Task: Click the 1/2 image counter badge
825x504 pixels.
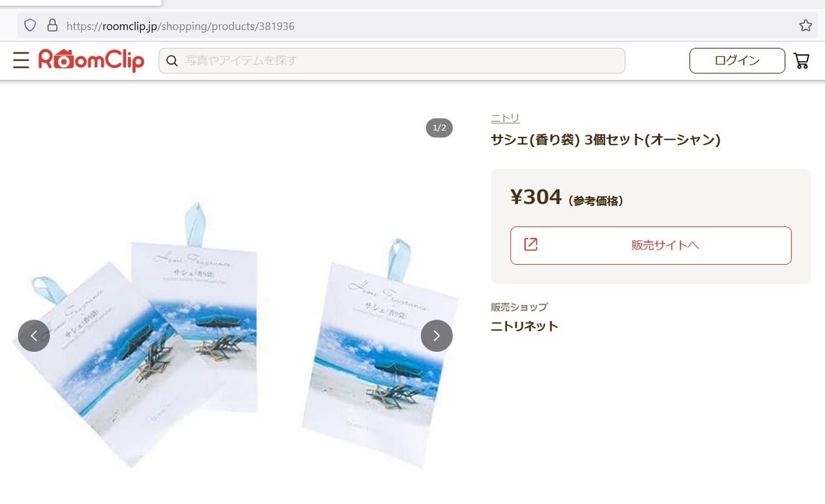Action: click(x=440, y=128)
